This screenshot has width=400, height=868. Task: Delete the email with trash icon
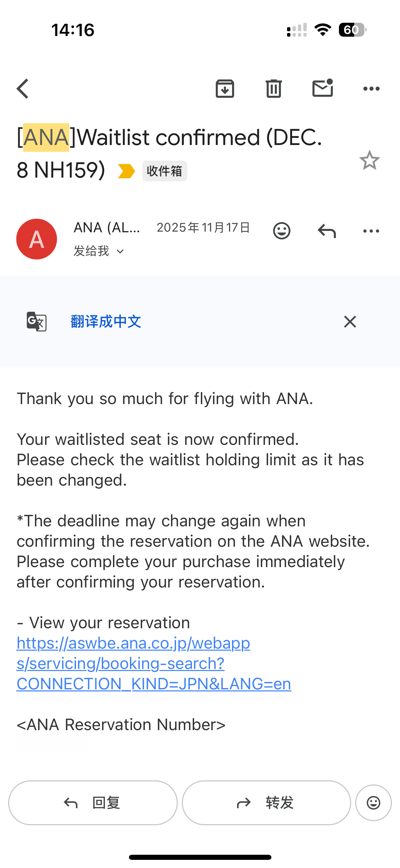273,89
